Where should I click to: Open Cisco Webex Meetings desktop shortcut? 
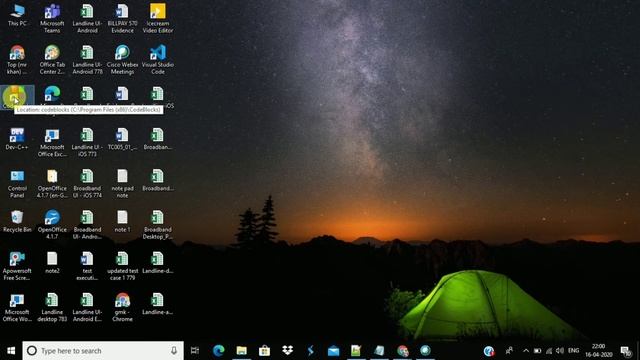point(122,60)
